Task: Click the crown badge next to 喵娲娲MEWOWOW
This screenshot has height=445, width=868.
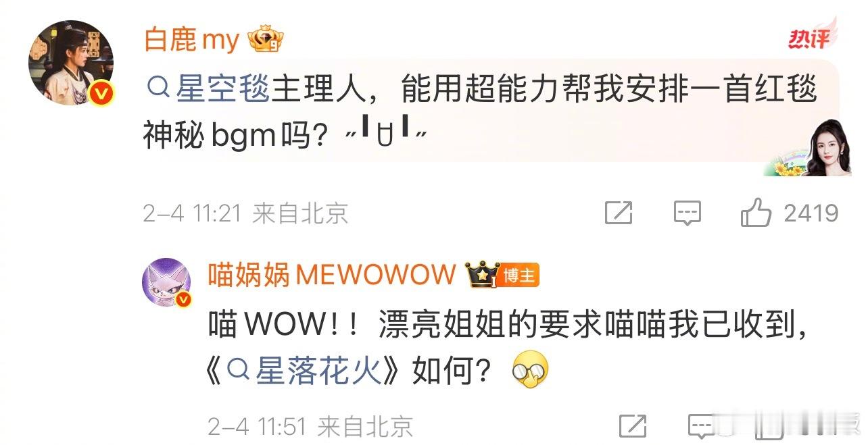Action: pyautogui.click(x=482, y=275)
